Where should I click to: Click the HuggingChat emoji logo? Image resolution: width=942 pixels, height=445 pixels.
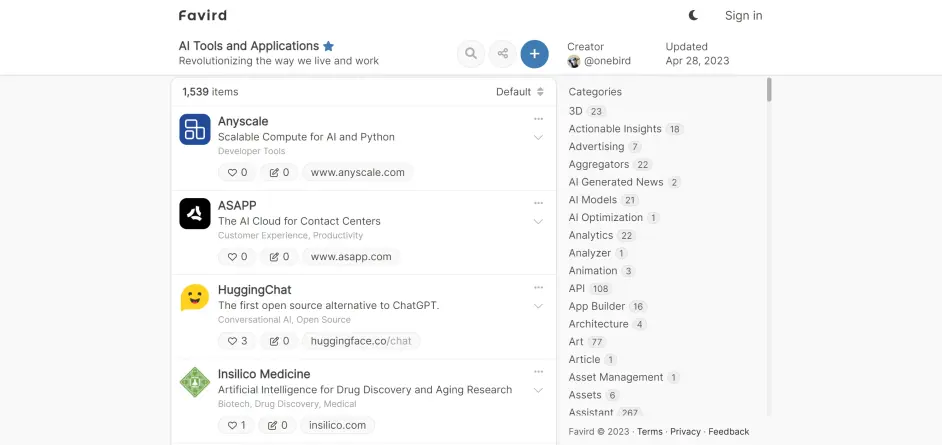(195, 298)
